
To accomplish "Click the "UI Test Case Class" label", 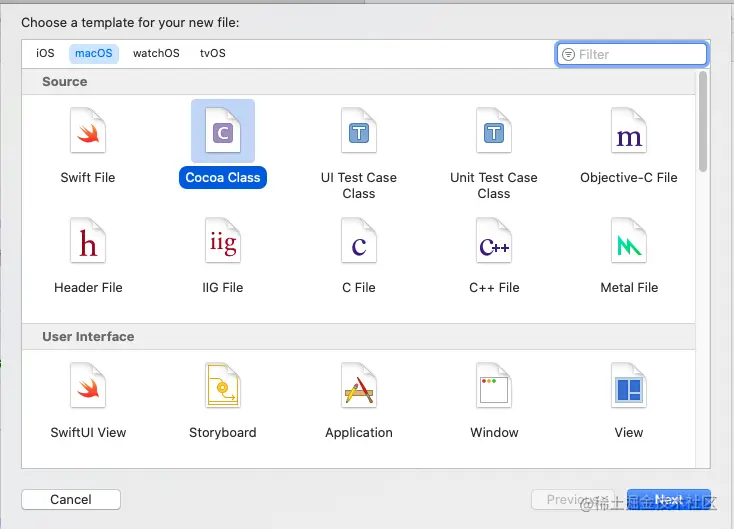I will pos(359,185).
